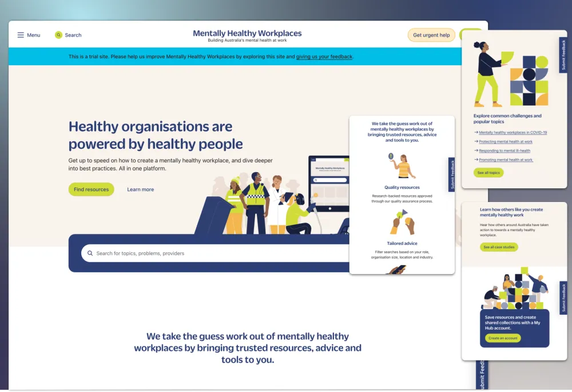
Task: Open the hamburger navigation menu
Action: [20, 35]
